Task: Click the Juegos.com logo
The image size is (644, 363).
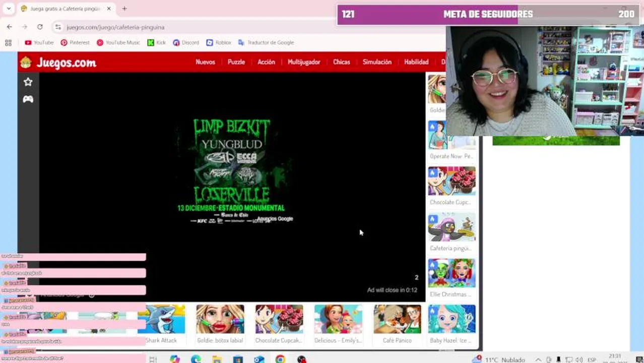Action: pos(58,63)
